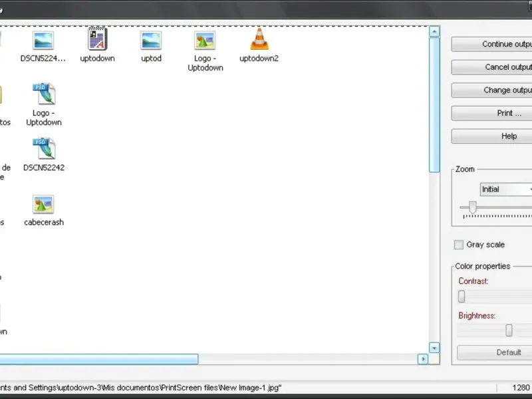Viewport: 532px width, 399px height.
Task: Click the Brightness slider handle
Action: (x=509, y=330)
